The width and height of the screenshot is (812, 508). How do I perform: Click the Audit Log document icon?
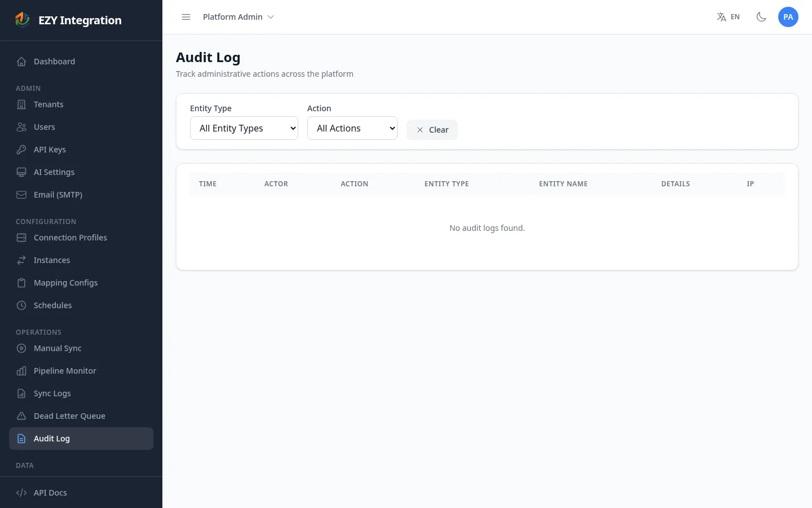[x=21, y=439]
